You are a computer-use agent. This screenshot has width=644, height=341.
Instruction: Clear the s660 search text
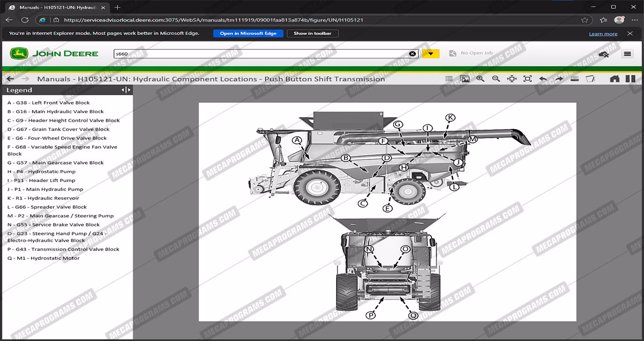click(x=413, y=54)
